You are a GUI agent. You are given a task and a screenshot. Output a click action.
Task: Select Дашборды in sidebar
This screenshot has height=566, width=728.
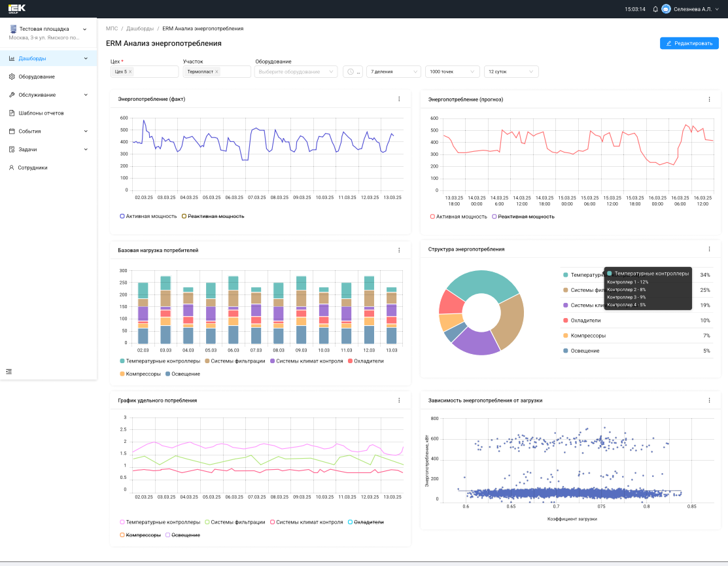coord(48,58)
